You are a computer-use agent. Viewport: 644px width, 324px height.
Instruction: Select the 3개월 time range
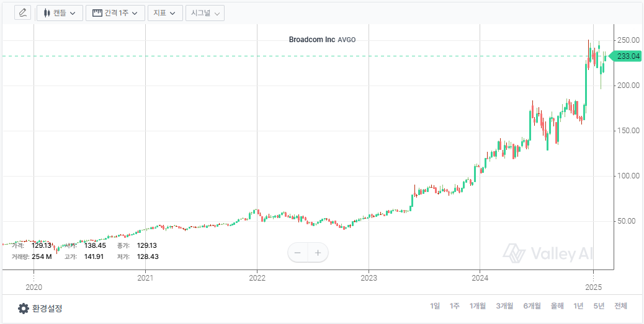coord(504,306)
